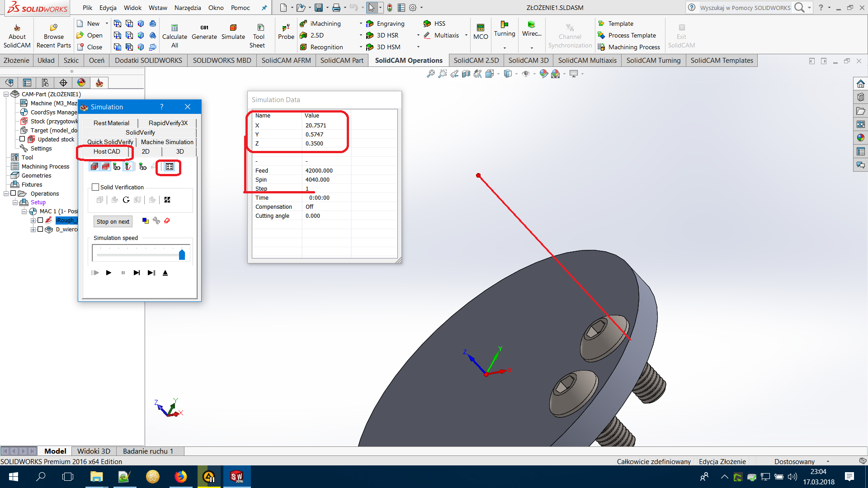
Task: Click the RapidVerify3X tab
Action: tap(168, 123)
